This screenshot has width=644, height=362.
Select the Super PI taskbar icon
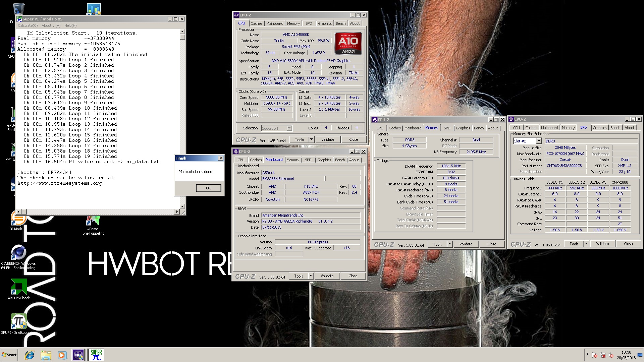click(96, 355)
